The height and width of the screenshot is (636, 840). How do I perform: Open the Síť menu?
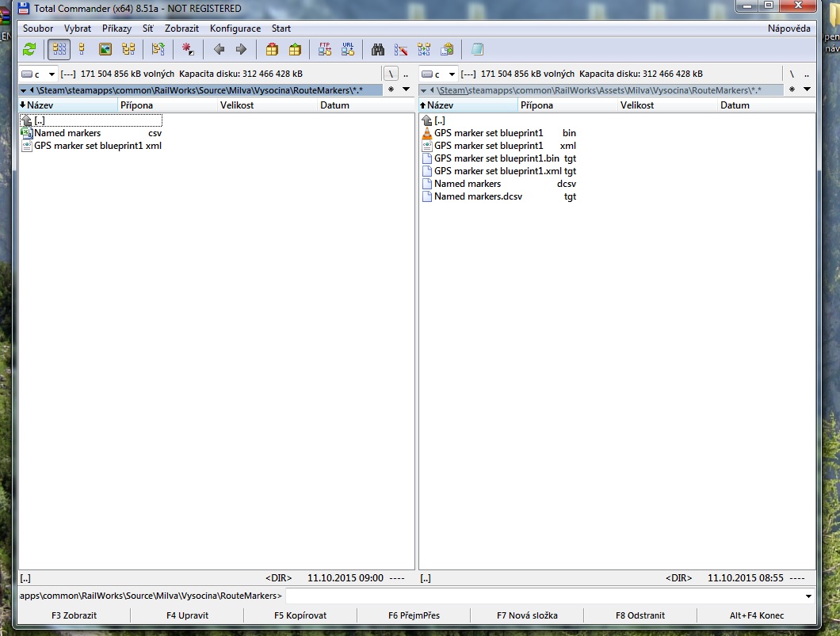(x=148, y=29)
